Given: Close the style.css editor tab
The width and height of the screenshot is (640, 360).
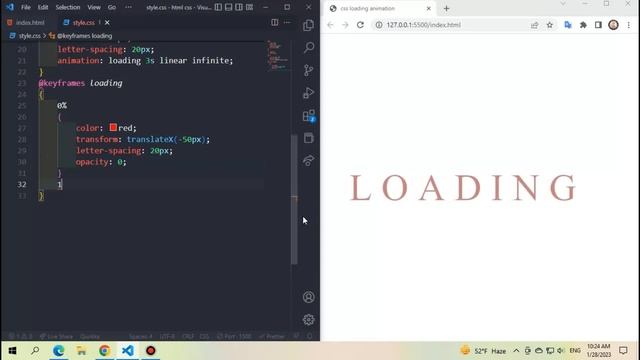Looking at the screenshot, I should pyautogui.click(x=107, y=22).
